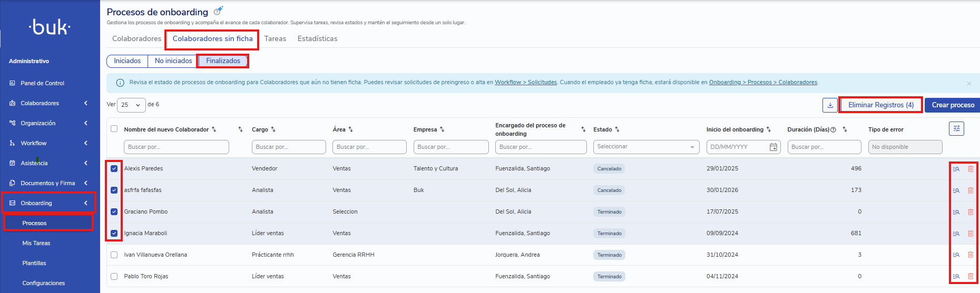Open the column settings sliders icon
This screenshot has height=293, width=980.
click(956, 129)
